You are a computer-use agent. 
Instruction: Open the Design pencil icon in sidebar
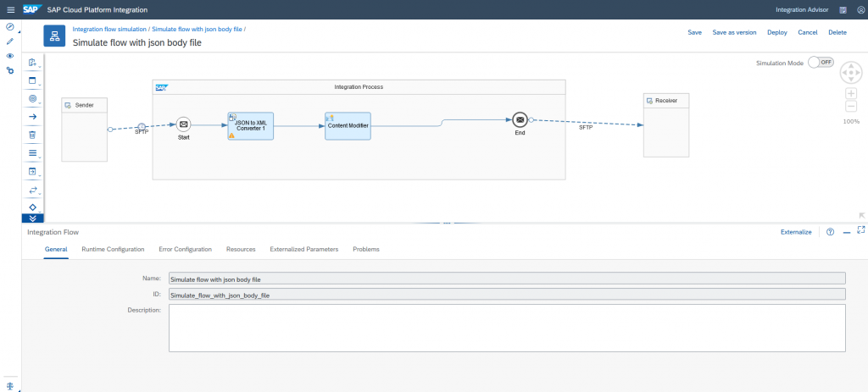click(x=10, y=41)
